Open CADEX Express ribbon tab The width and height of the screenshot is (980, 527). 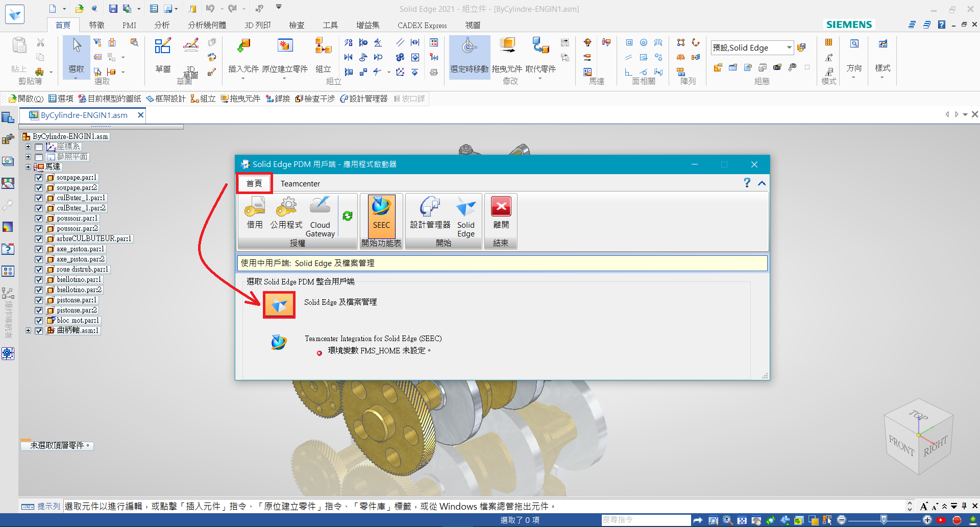click(x=422, y=25)
